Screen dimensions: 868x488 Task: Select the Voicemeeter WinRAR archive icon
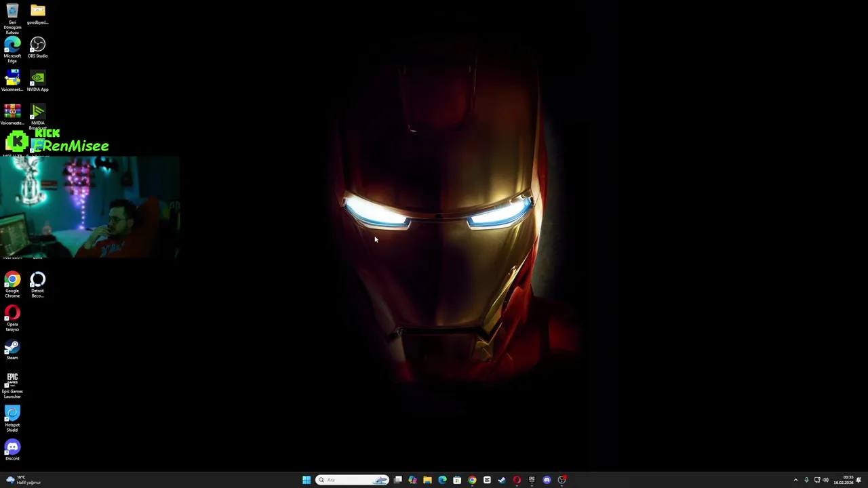click(x=12, y=115)
